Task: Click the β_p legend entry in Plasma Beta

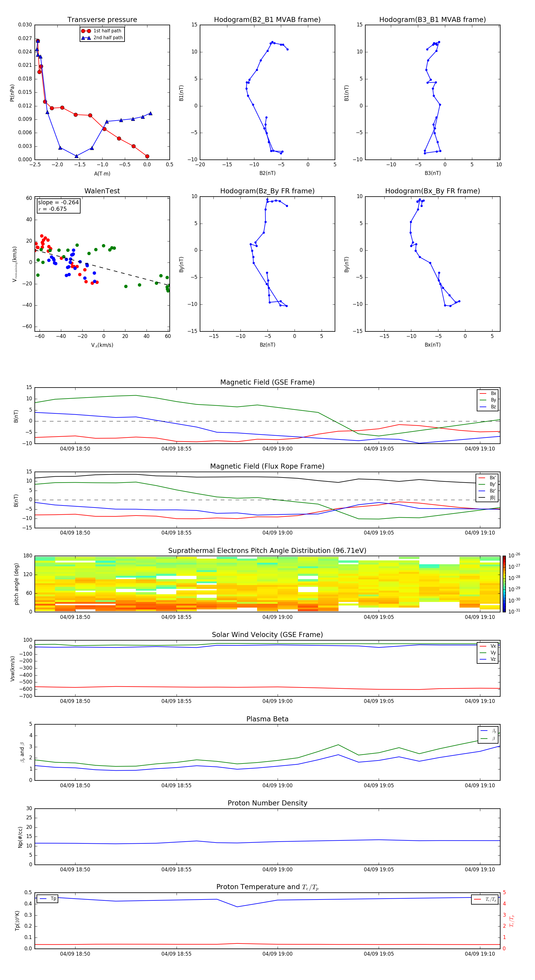Action: point(489,731)
